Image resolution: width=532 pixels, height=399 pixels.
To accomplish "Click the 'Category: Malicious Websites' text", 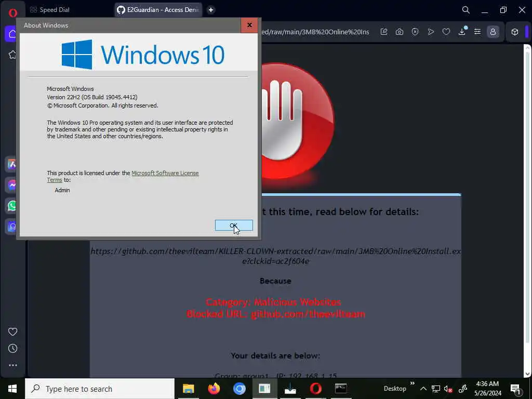I will (x=273, y=302).
